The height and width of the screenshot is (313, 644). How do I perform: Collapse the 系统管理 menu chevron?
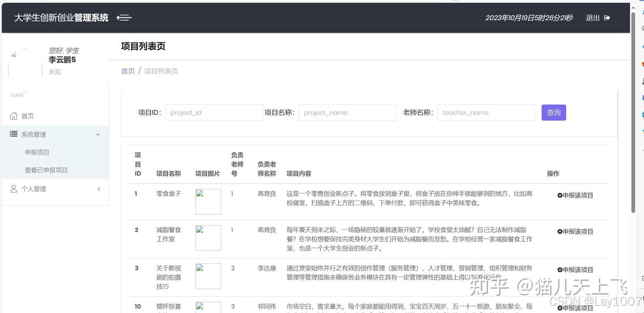click(98, 134)
